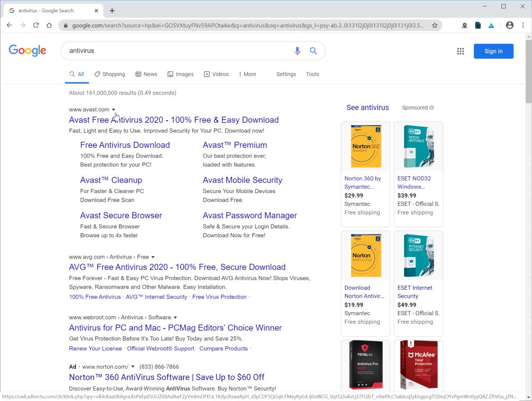The image size is (532, 401).
Task: Click the Free Virus Protection sublink
Action: (219, 297)
